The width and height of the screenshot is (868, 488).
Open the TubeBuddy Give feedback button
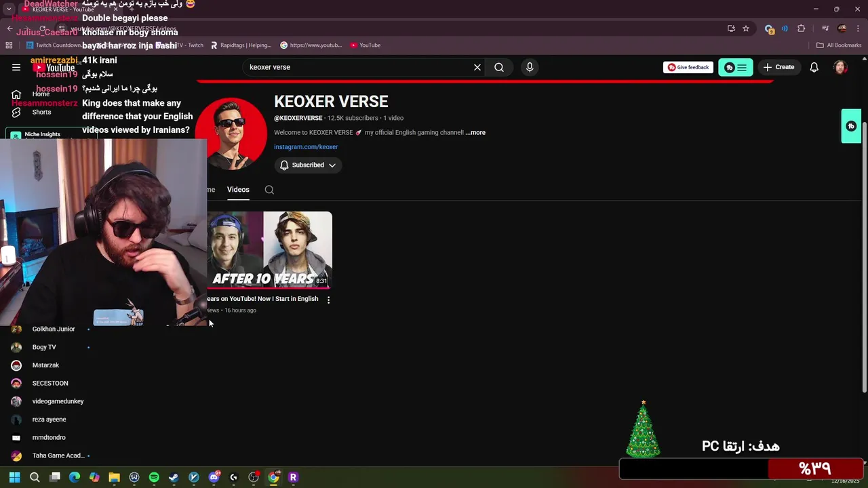(688, 67)
